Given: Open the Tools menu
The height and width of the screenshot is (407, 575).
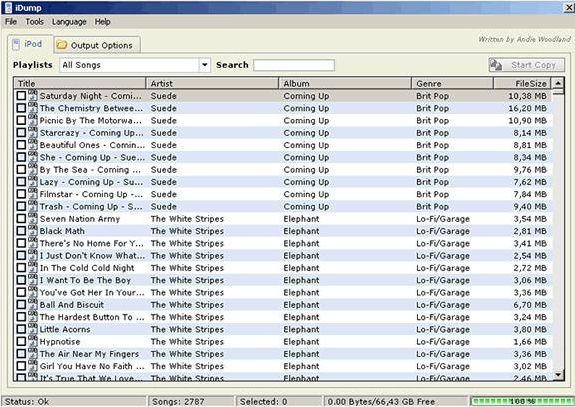Looking at the screenshot, I should coord(34,22).
